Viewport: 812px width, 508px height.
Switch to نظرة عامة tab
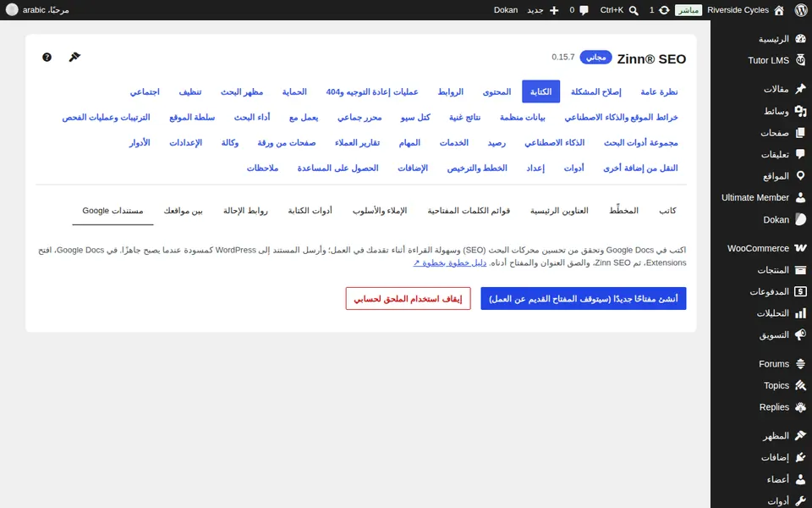point(659,91)
